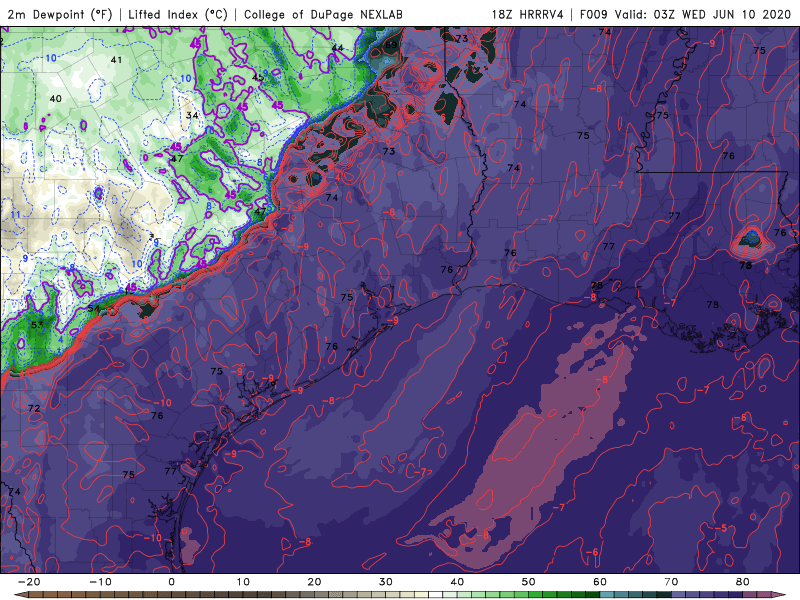Click the '-20' colorbar scale label
The image size is (800, 600).
click(x=29, y=582)
